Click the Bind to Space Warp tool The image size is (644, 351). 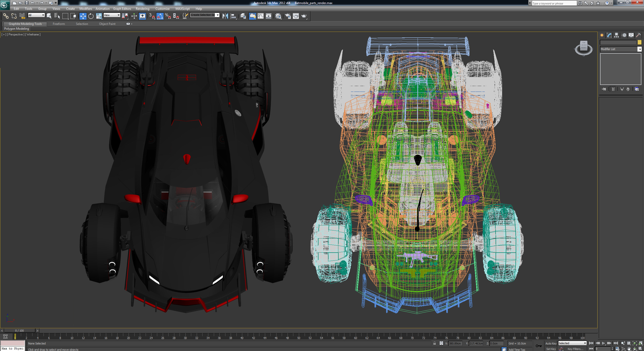22,16
